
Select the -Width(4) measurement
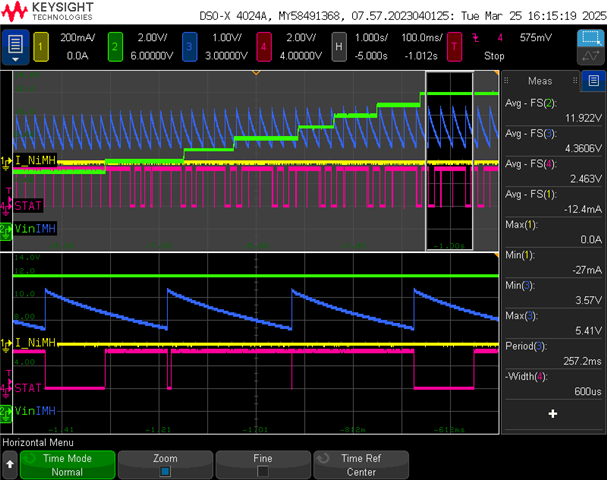click(x=553, y=384)
